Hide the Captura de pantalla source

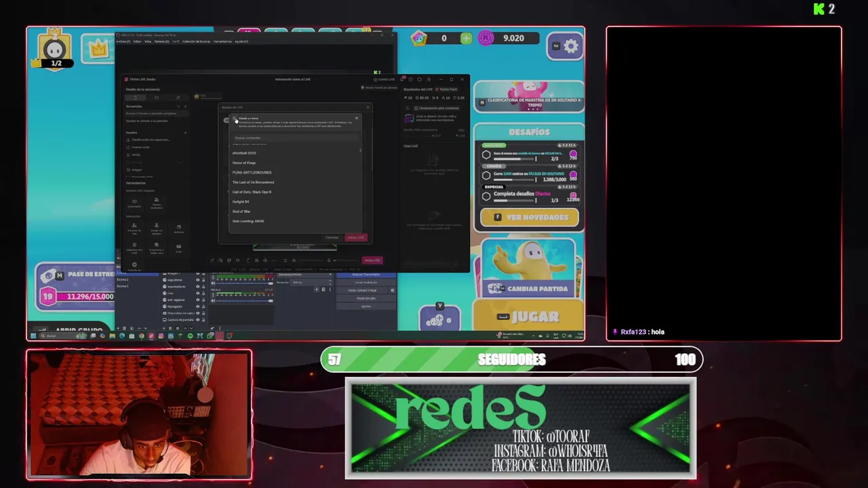[x=197, y=319]
